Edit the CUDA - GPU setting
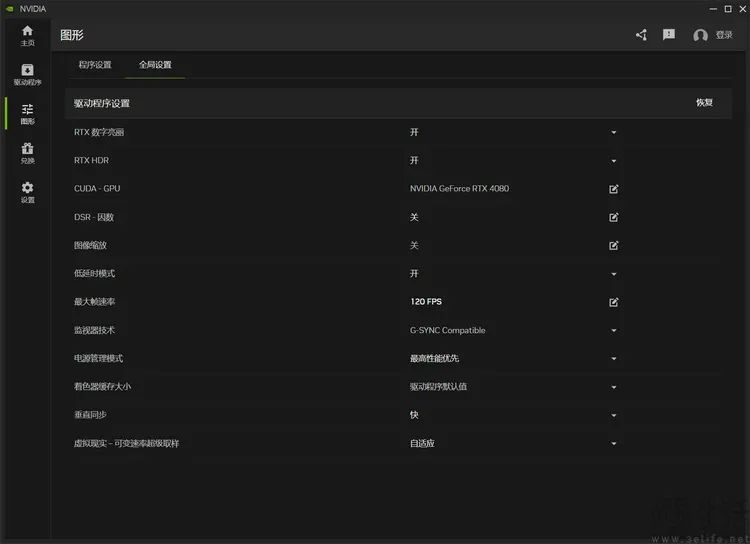750x544 pixels. (614, 189)
